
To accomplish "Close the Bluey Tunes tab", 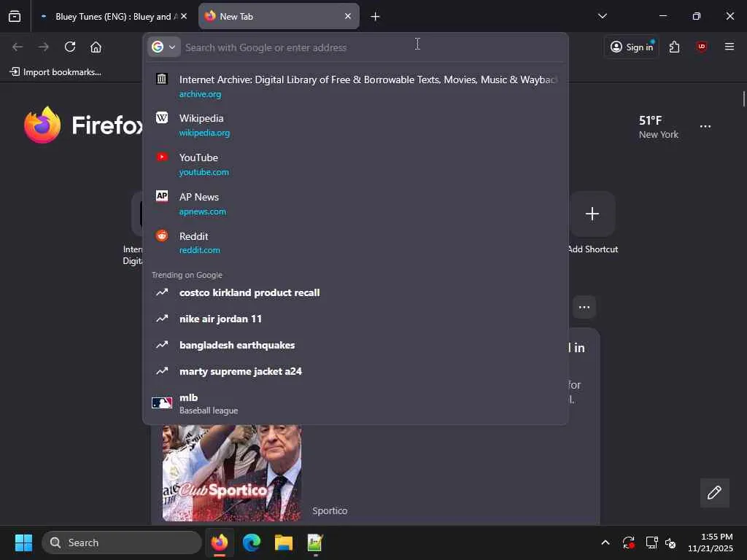I will (184, 16).
